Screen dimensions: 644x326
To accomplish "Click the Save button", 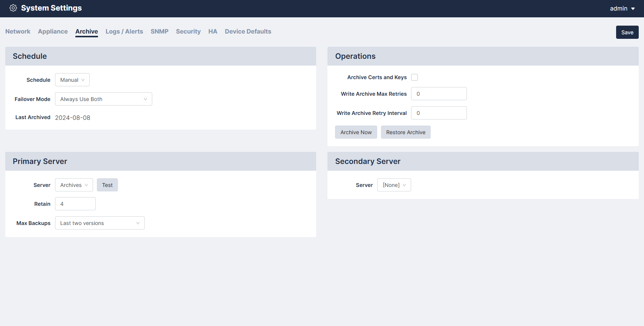I will (x=627, y=32).
